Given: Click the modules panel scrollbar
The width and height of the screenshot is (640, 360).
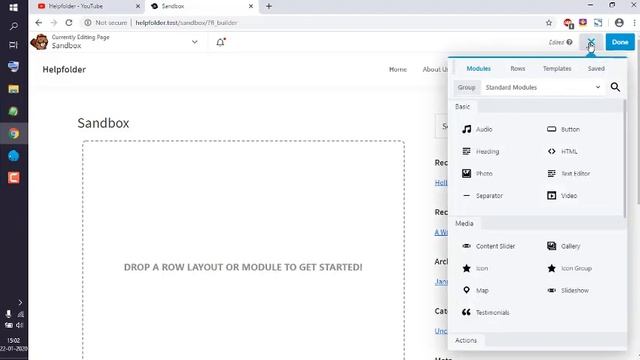Looking at the screenshot, I should [x=624, y=158].
